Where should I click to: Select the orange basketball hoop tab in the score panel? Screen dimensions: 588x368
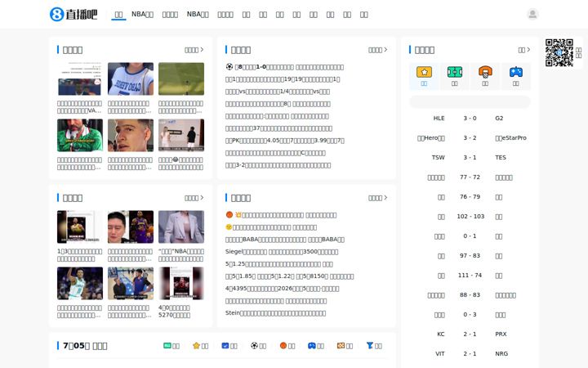coord(485,76)
